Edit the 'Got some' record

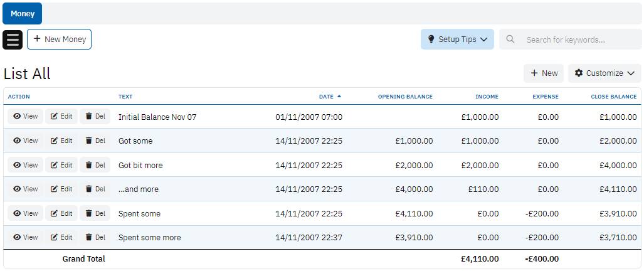pos(61,141)
